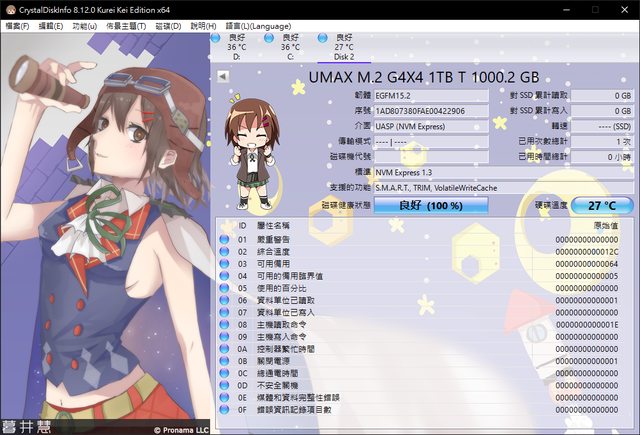
Task: Click the blue orb for attribute 0C
Action: [224, 373]
